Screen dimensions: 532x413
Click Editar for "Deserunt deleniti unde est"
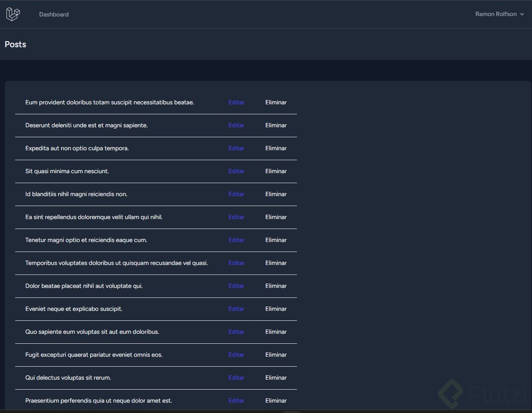[x=236, y=126]
